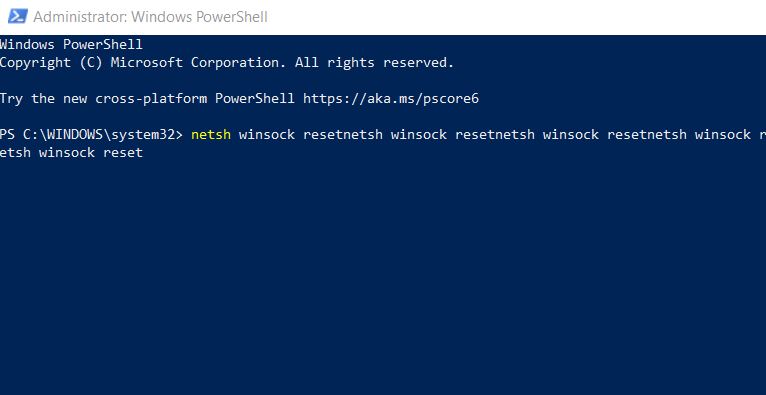Click 'winsock' right after the yellow netsh
Screen dimensions: 766x395
pos(267,135)
